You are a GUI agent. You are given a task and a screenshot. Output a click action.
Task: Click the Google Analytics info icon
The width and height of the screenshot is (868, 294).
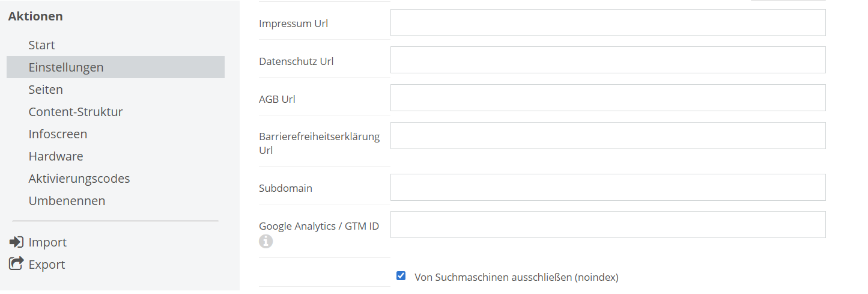[266, 242]
